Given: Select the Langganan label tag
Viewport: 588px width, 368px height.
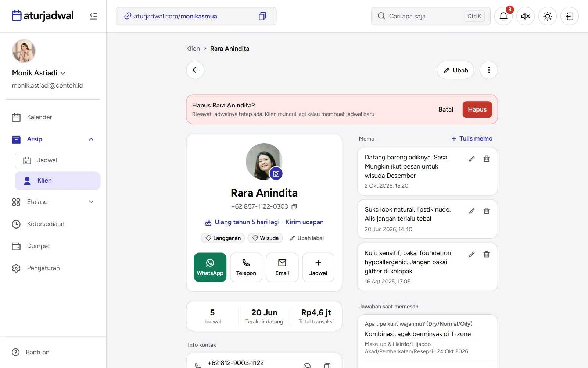Looking at the screenshot, I should click(x=223, y=238).
